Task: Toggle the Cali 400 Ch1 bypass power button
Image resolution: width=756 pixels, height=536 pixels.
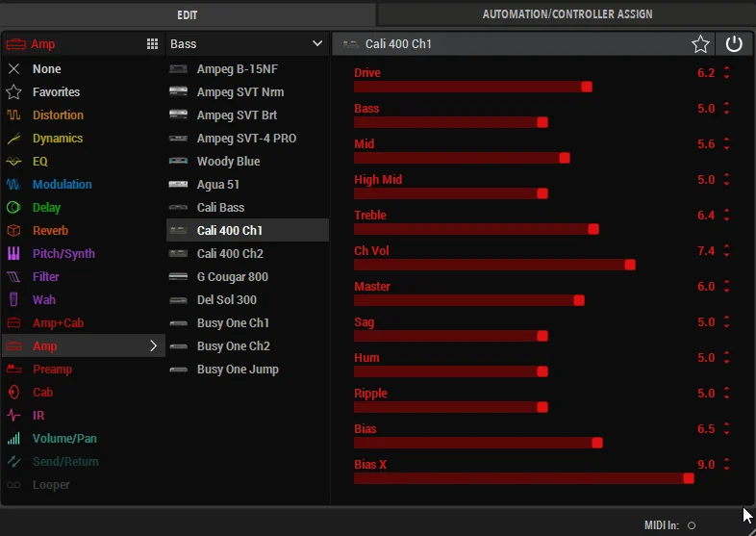Action: coord(734,44)
